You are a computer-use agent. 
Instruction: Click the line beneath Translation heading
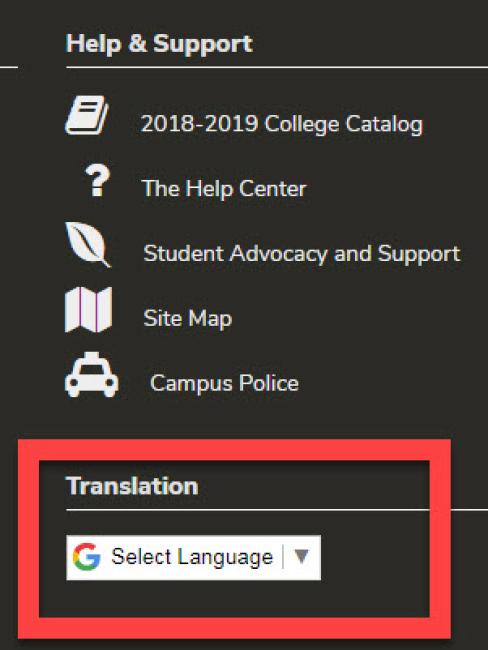pyautogui.click(x=277, y=510)
